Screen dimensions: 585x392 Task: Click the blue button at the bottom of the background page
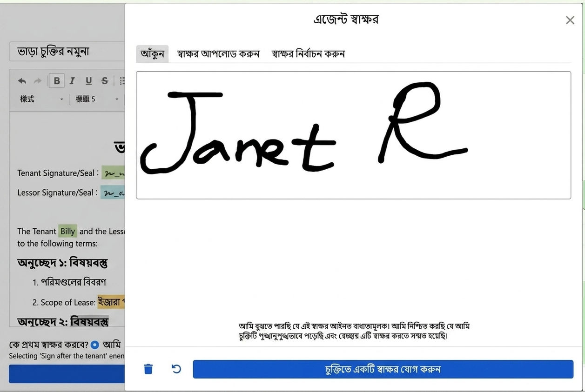pyautogui.click(x=67, y=374)
